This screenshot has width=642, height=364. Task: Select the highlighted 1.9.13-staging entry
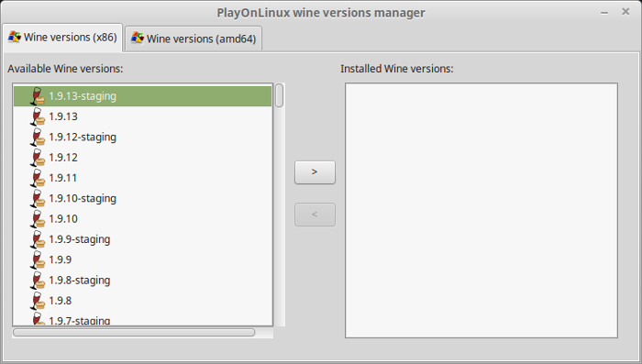click(x=142, y=96)
